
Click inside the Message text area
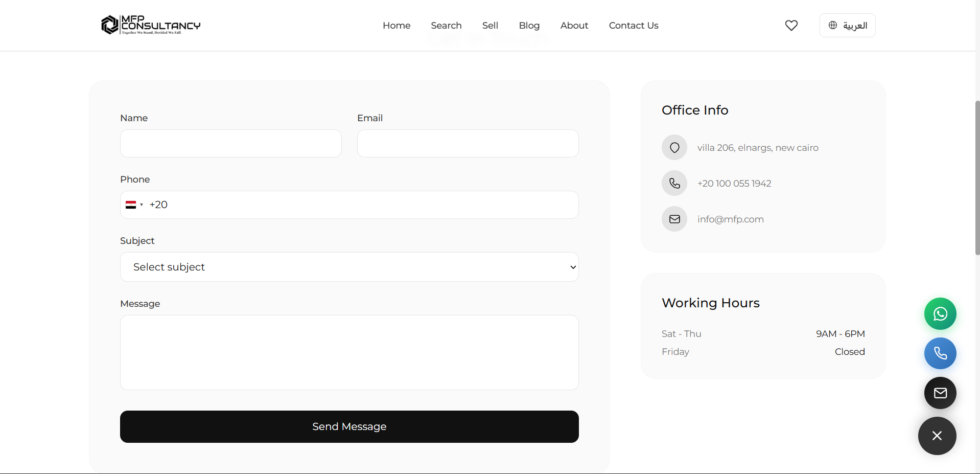(349, 352)
